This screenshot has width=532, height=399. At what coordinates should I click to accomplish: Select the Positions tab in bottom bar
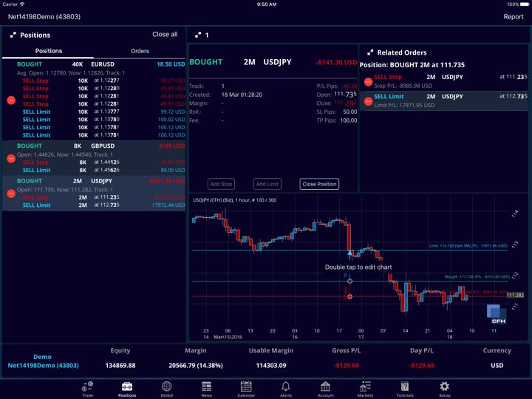point(127,386)
